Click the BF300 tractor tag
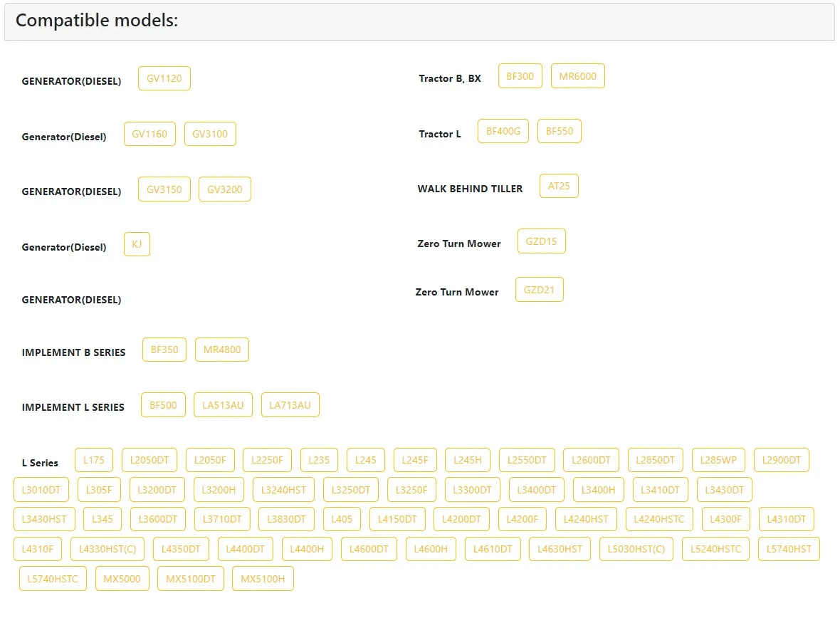This screenshot has height=618, width=840. [x=520, y=76]
